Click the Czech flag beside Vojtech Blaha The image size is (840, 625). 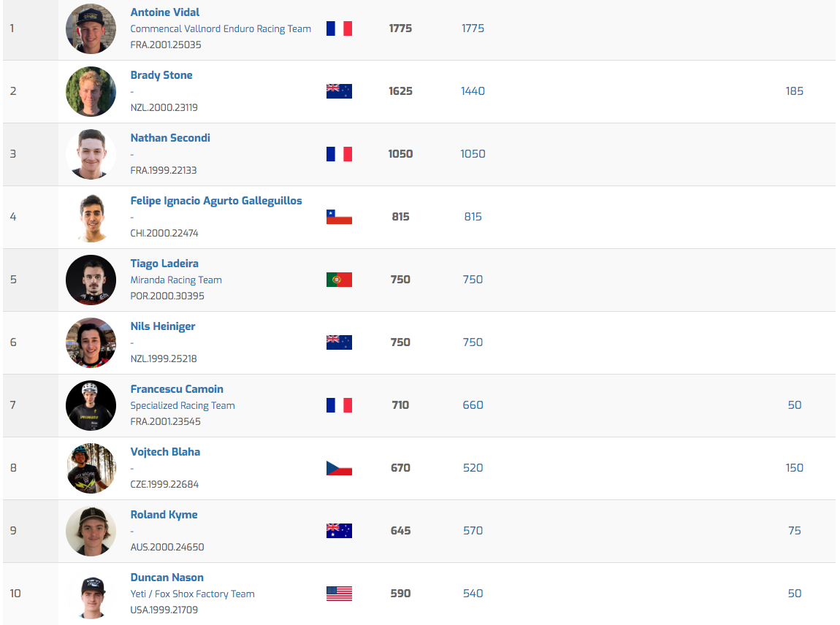click(x=339, y=468)
